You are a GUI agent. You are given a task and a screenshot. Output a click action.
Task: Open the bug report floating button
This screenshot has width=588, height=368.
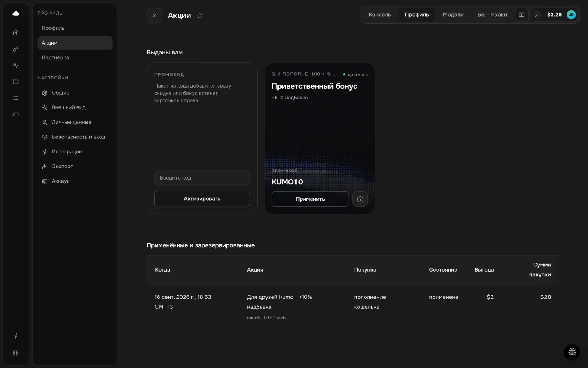pos(572,352)
